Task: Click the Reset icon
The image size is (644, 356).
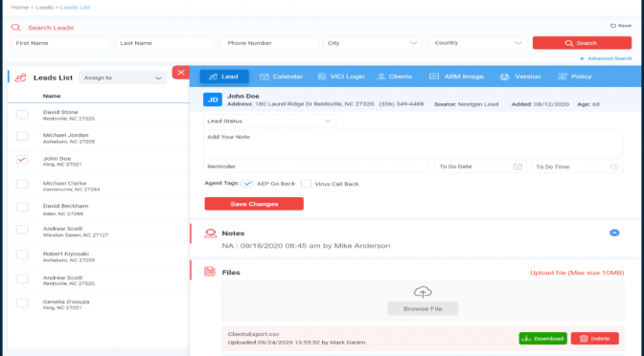Action: click(x=612, y=26)
